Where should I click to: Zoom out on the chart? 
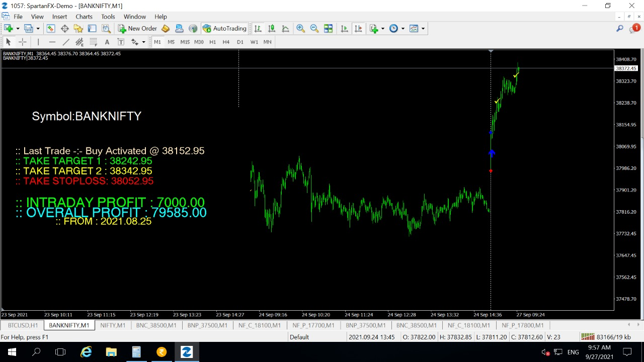314,29
